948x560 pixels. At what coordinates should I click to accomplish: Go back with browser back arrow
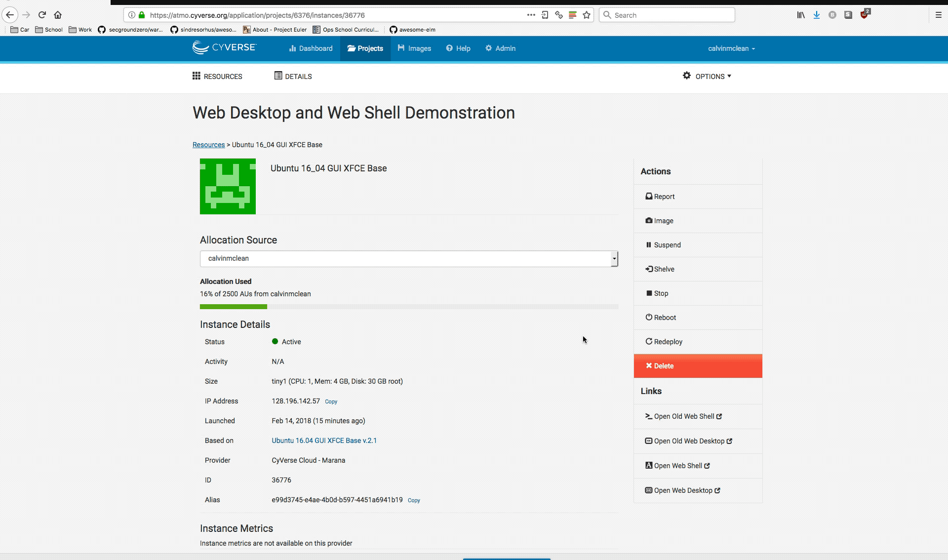click(10, 15)
